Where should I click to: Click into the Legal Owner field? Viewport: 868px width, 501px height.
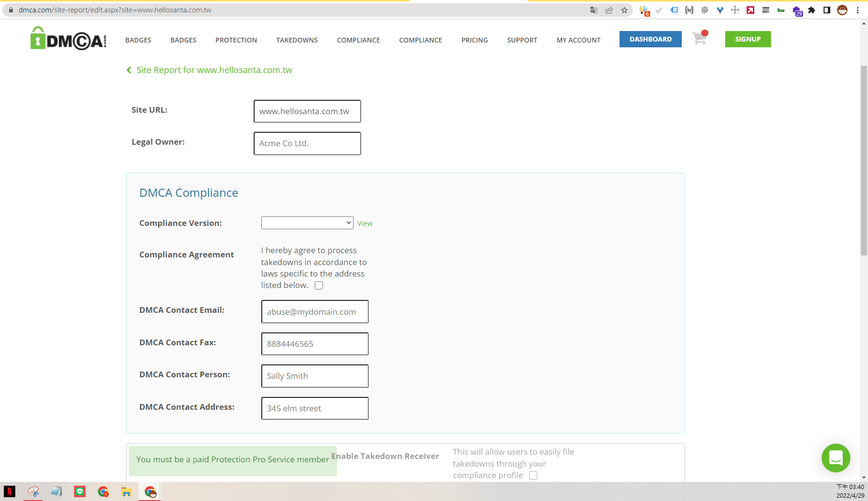click(307, 143)
